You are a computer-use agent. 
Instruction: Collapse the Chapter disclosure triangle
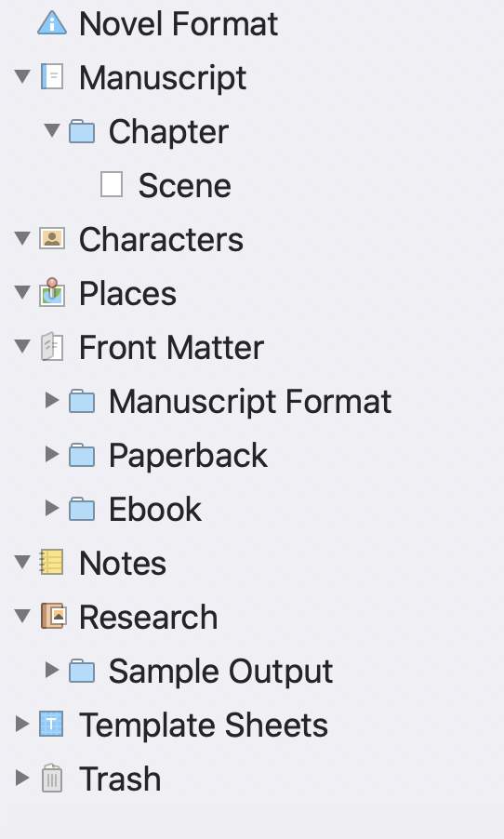pyautogui.click(x=52, y=130)
